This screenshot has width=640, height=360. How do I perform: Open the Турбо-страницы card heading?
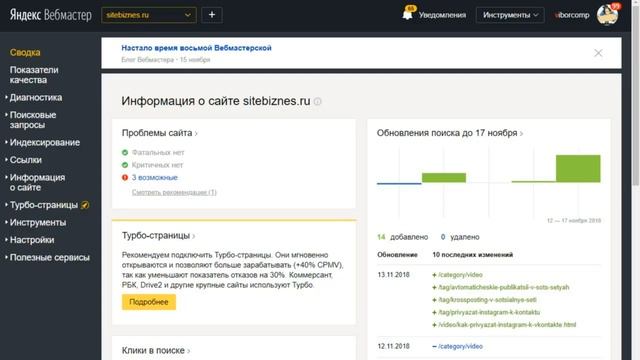click(158, 236)
